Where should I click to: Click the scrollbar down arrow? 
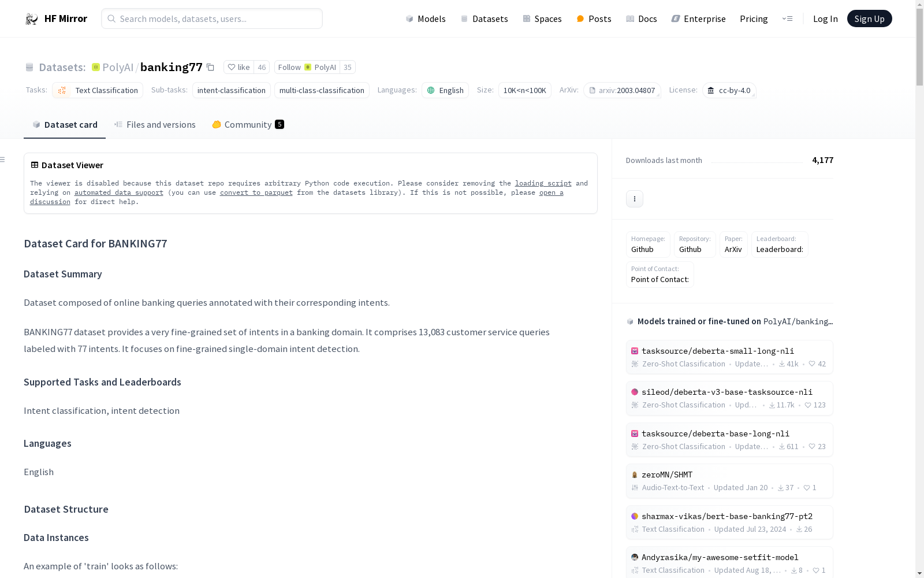[919, 573]
